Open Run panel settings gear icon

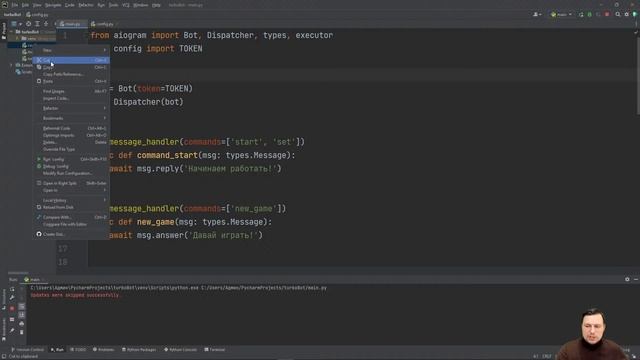627,280
